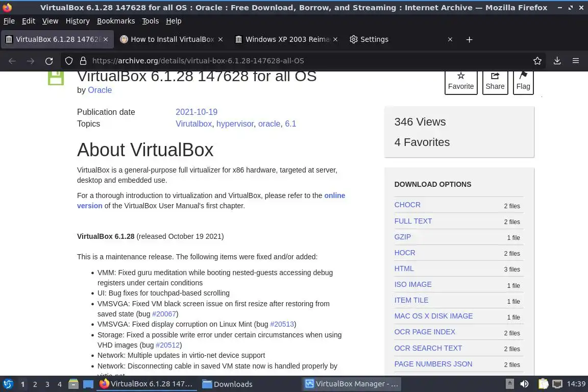Open the History menu
Image resolution: width=588 pixels, height=392 pixels.
(x=78, y=21)
